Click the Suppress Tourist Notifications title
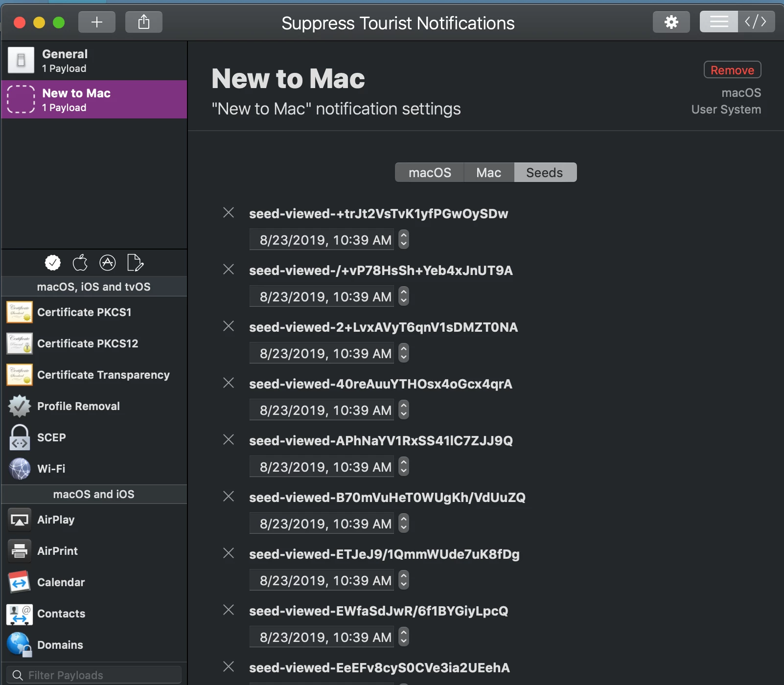 coord(398,23)
